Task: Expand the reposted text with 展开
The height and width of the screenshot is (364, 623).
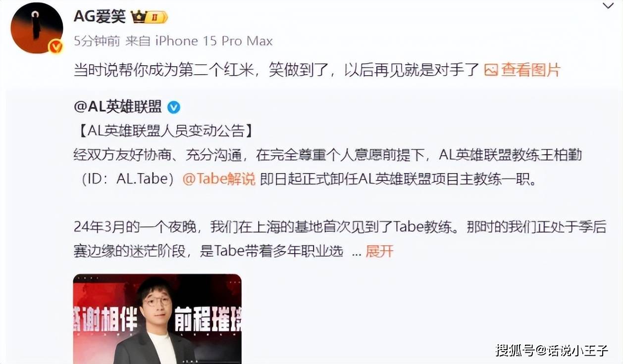Action: (x=379, y=251)
